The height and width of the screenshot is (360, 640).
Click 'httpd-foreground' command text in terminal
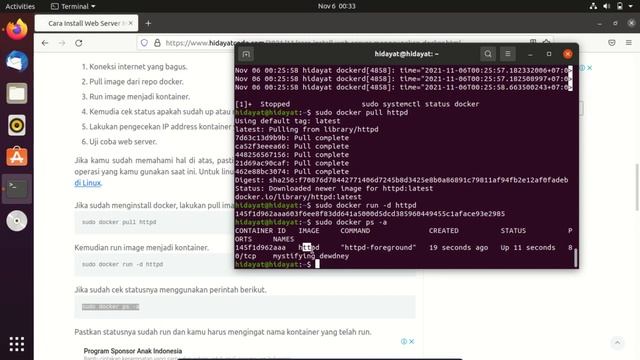point(378,247)
